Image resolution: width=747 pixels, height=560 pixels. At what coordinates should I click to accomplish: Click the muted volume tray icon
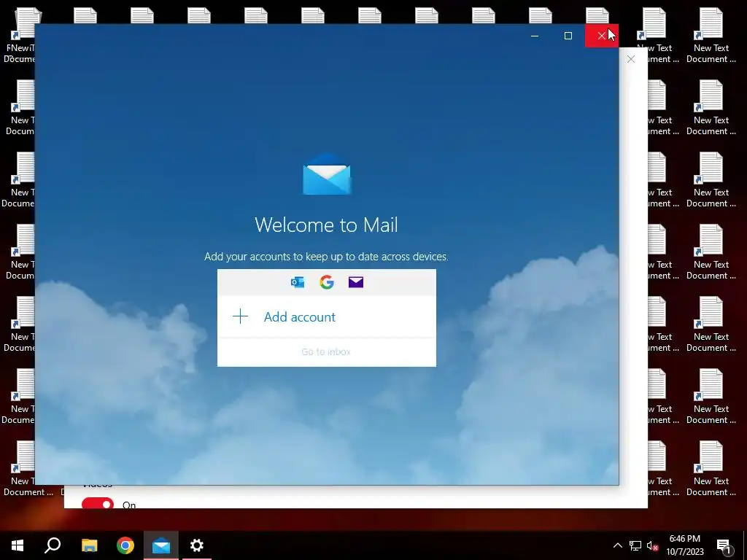653,545
